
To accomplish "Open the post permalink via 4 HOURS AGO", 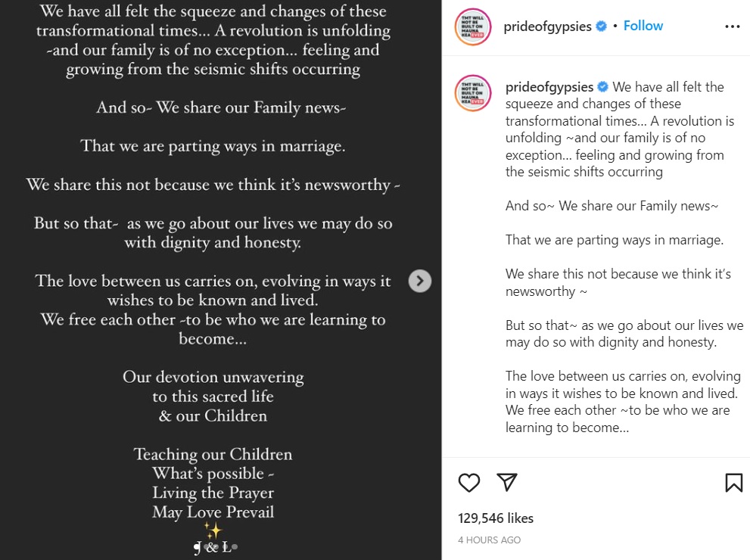I will tap(489, 540).
